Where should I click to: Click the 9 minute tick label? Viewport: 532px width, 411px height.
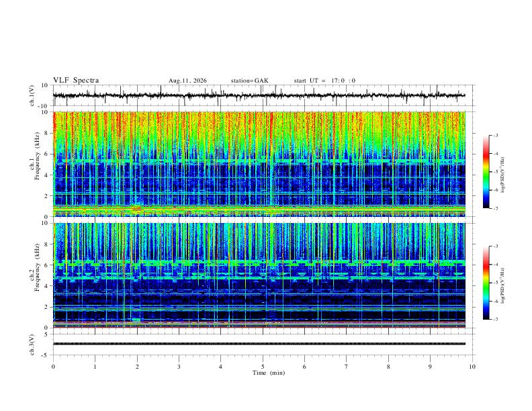click(430, 367)
